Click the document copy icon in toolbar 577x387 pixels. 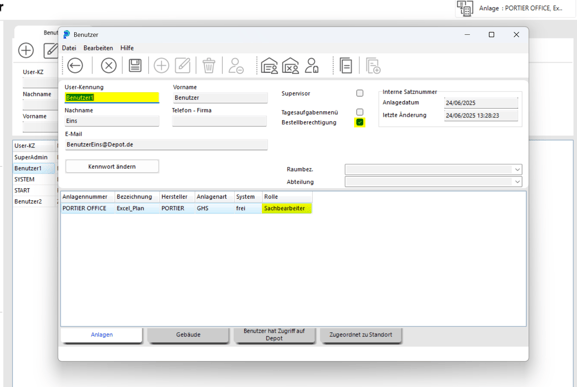[x=346, y=66]
